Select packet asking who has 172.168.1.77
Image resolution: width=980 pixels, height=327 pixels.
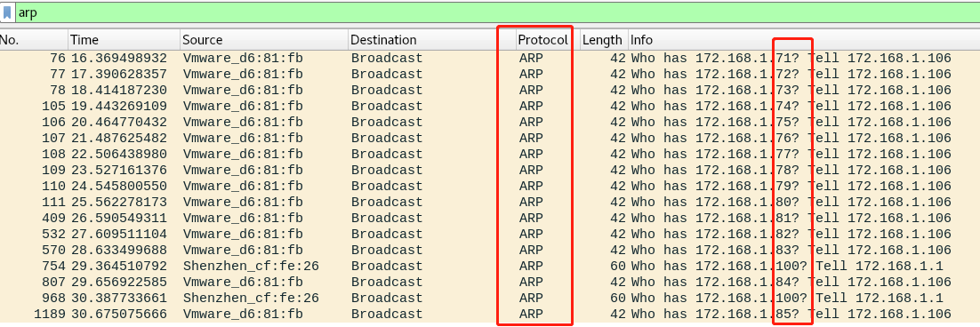(x=490, y=154)
